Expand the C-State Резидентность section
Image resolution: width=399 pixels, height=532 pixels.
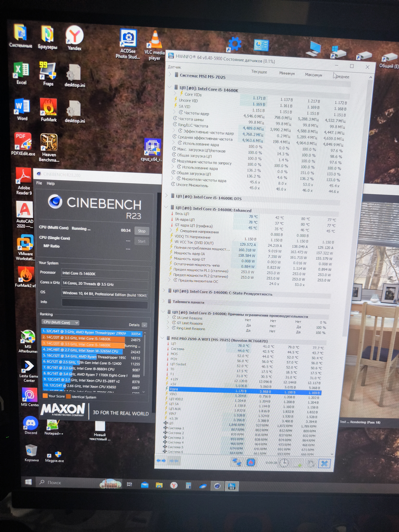[x=164, y=290]
